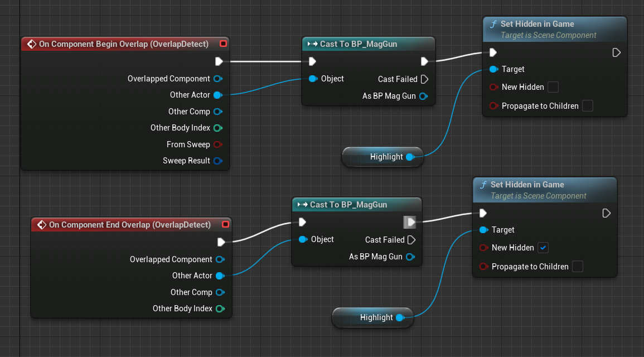The image size is (644, 357).
Task: Click lower node's Propagate to Children pin
Action: 484,267
